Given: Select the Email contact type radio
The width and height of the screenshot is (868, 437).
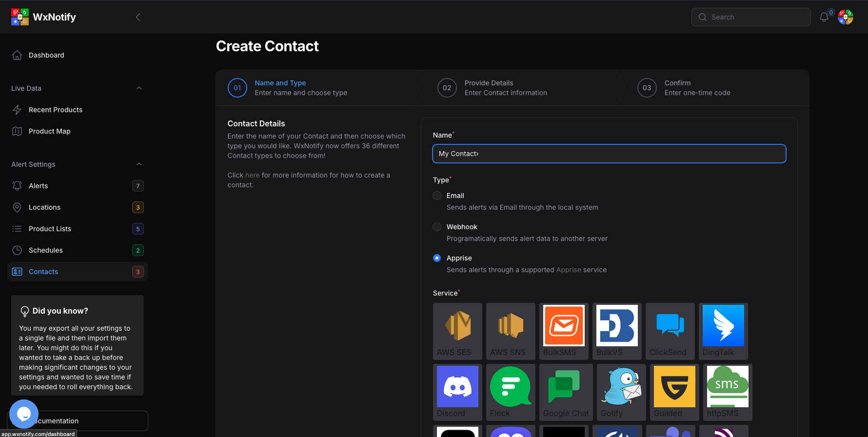Looking at the screenshot, I should click(x=437, y=196).
